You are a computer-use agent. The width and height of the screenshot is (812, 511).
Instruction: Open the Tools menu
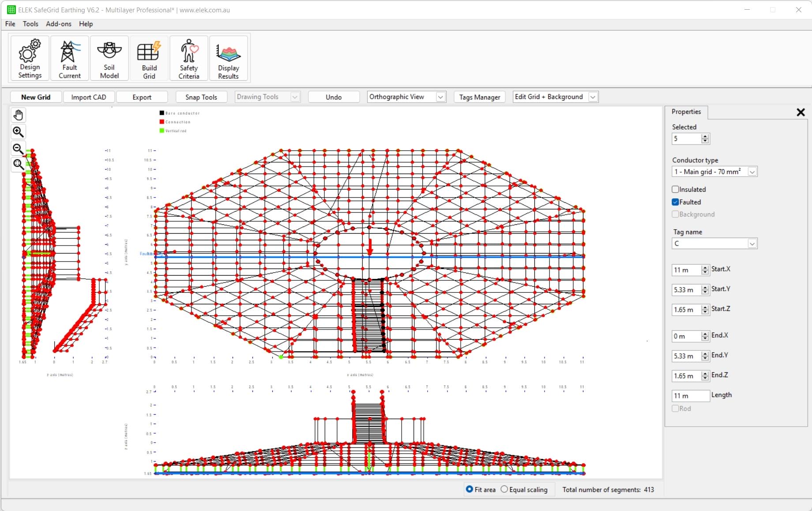[30, 24]
